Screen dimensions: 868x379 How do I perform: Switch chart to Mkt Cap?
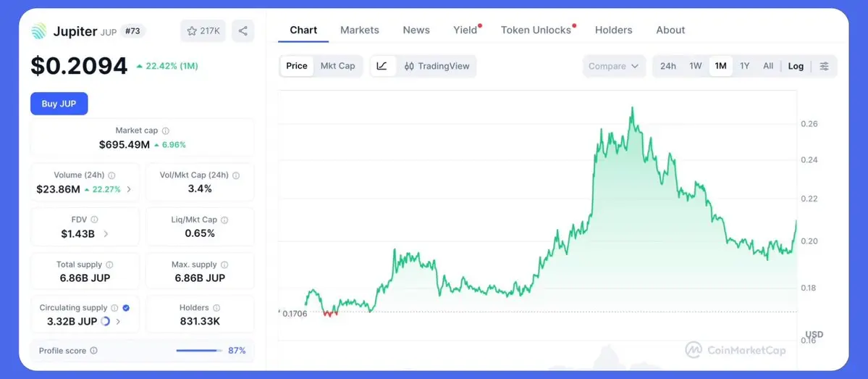pos(337,66)
